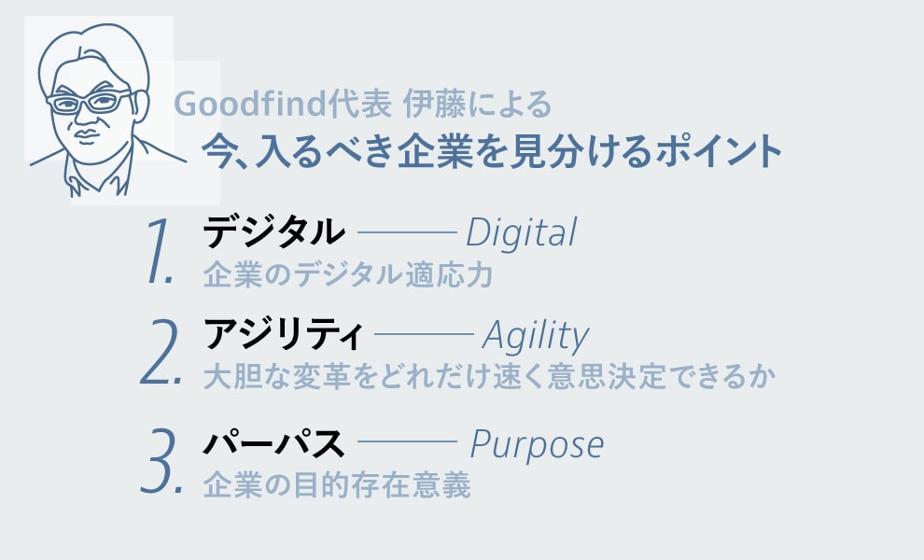This screenshot has height=560, width=924.
Task: Click the dash line after アジリティ
Action: [x=423, y=334]
